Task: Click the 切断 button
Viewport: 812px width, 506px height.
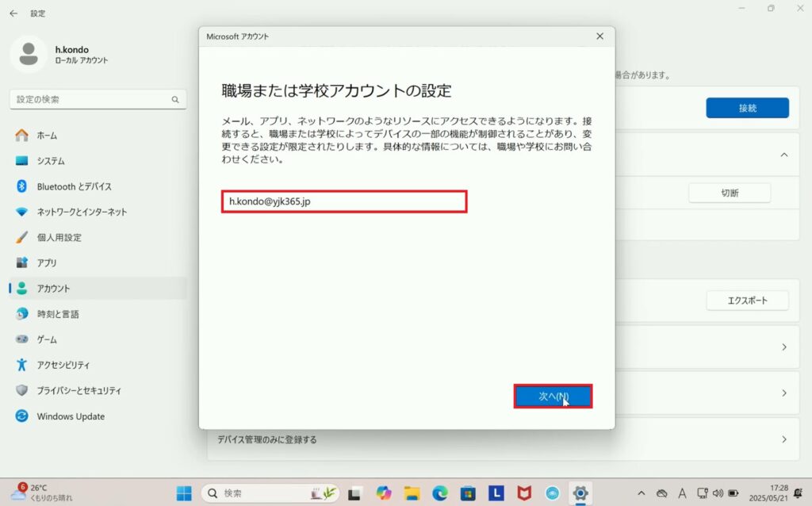Action: (x=730, y=193)
